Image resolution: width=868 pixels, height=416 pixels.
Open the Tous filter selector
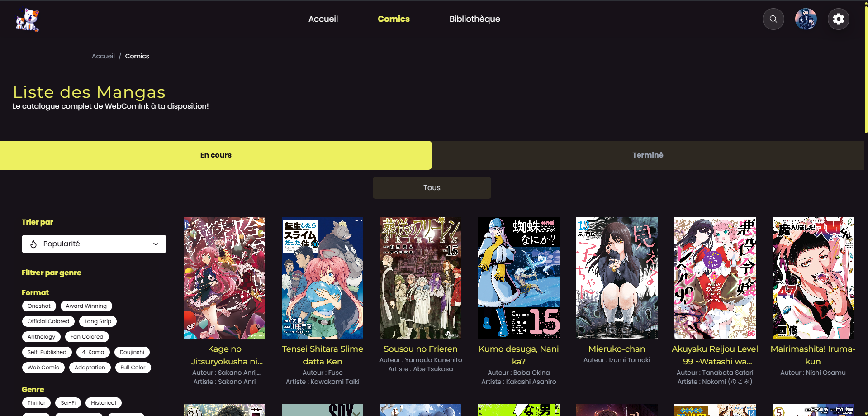(432, 188)
